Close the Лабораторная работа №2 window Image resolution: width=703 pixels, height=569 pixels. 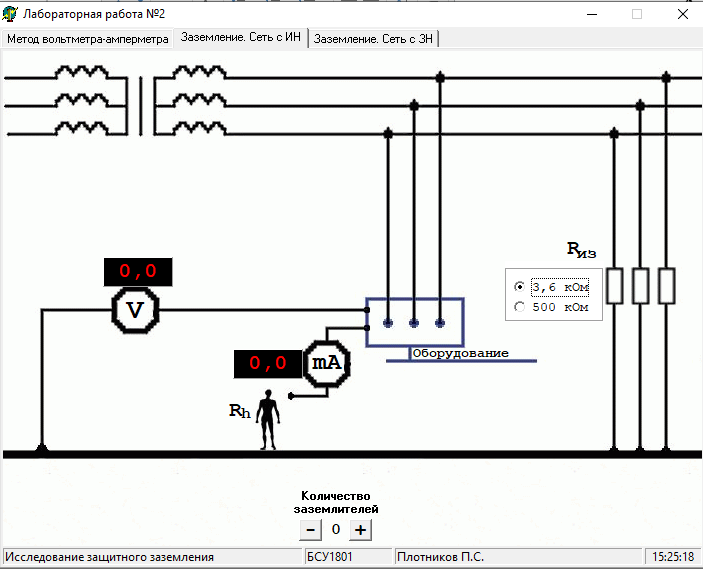click(x=682, y=14)
